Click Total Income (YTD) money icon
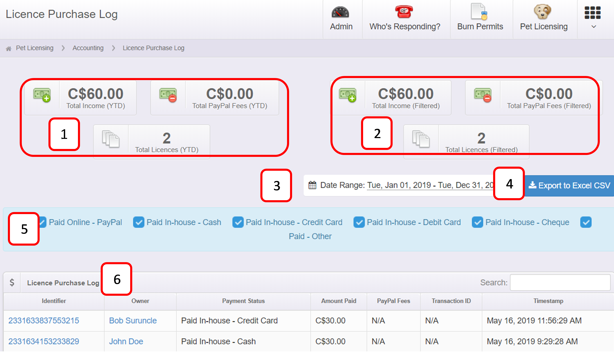 42,95
